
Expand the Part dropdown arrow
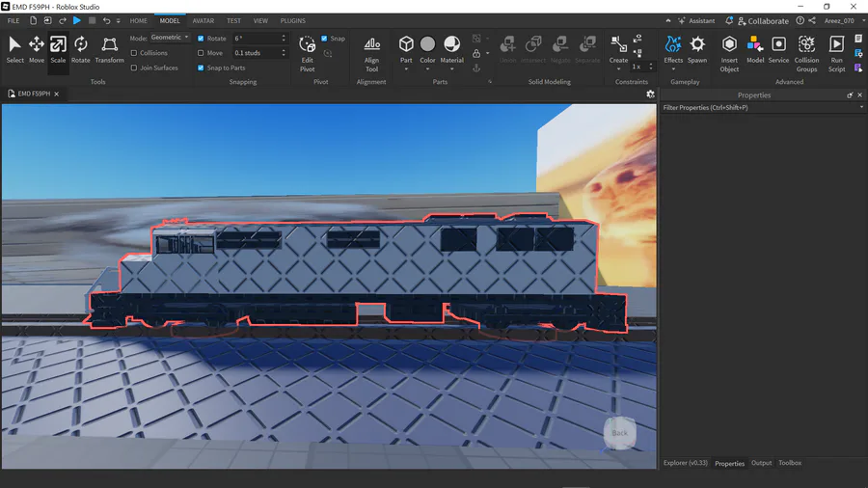click(x=406, y=69)
